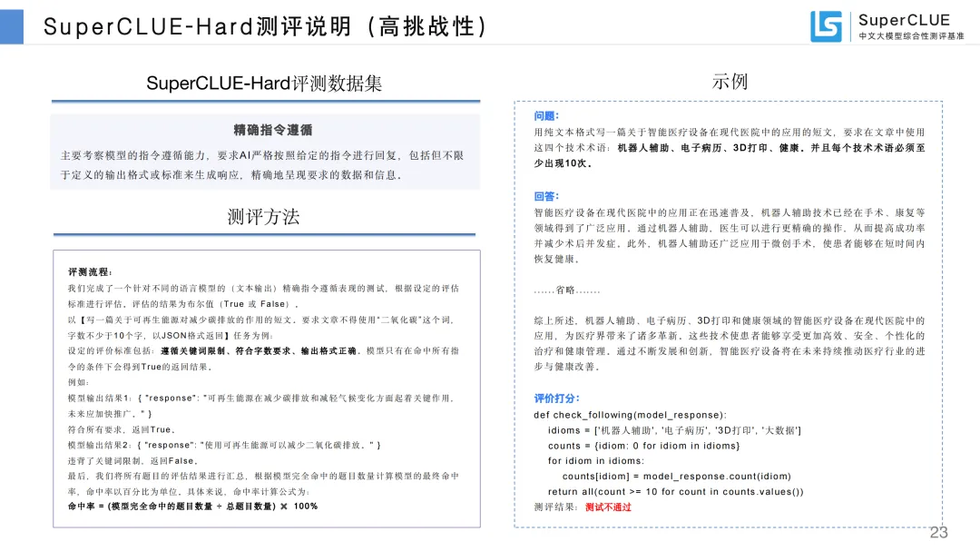Click the blue "问题:" label

pyautogui.click(x=546, y=115)
